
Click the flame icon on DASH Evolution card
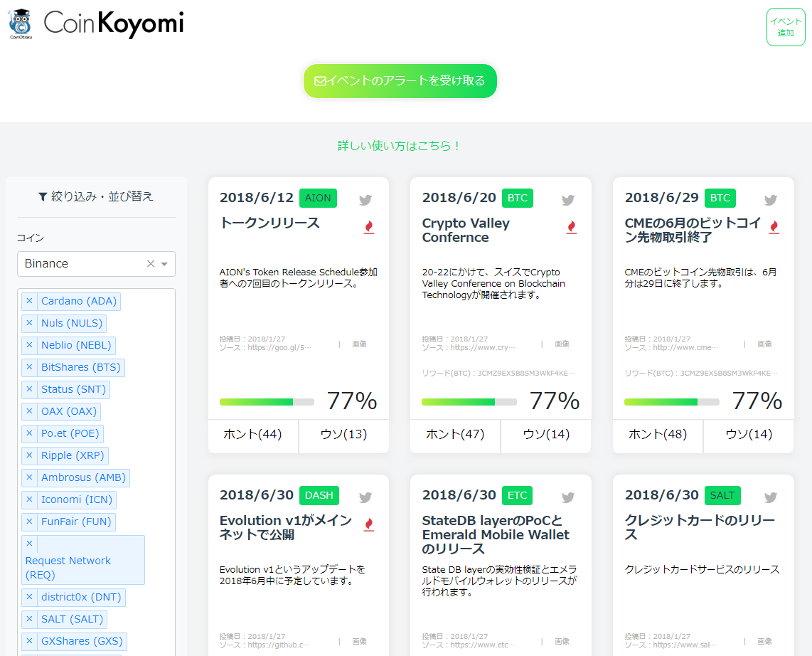point(369,524)
